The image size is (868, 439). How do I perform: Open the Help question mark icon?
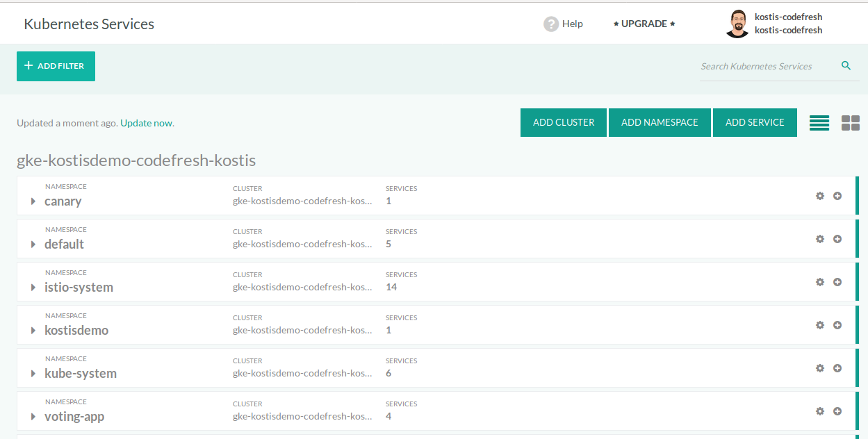coord(551,24)
